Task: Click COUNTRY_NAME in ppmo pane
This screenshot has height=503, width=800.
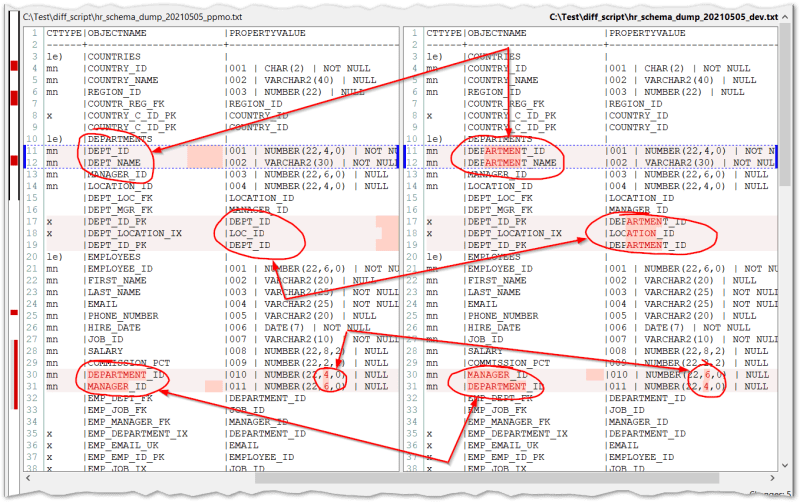Action: [x=122, y=80]
